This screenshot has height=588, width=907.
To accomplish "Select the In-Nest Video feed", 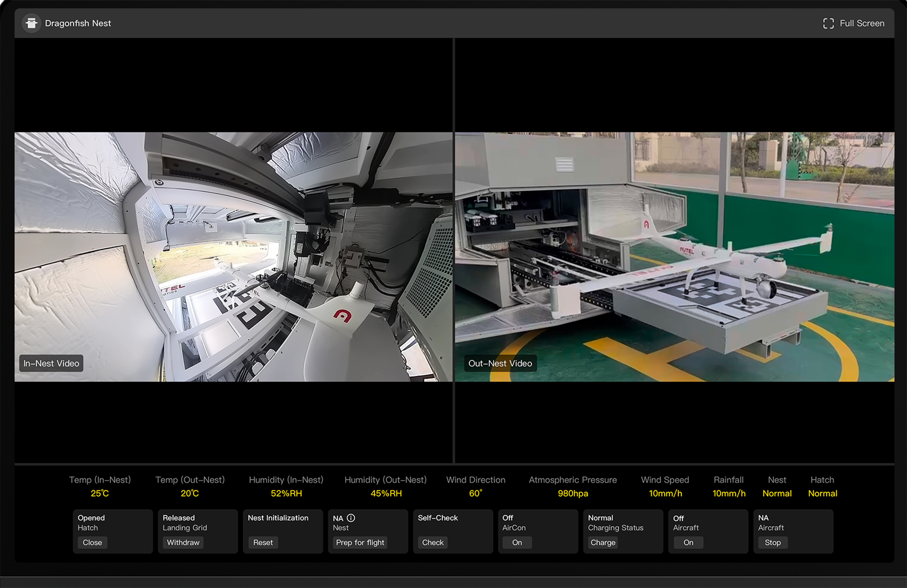I will (x=233, y=256).
